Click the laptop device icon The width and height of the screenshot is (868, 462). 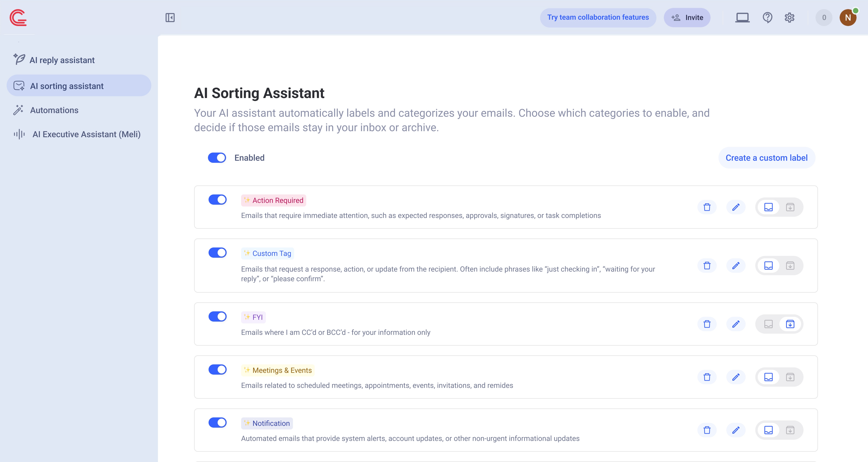point(742,17)
